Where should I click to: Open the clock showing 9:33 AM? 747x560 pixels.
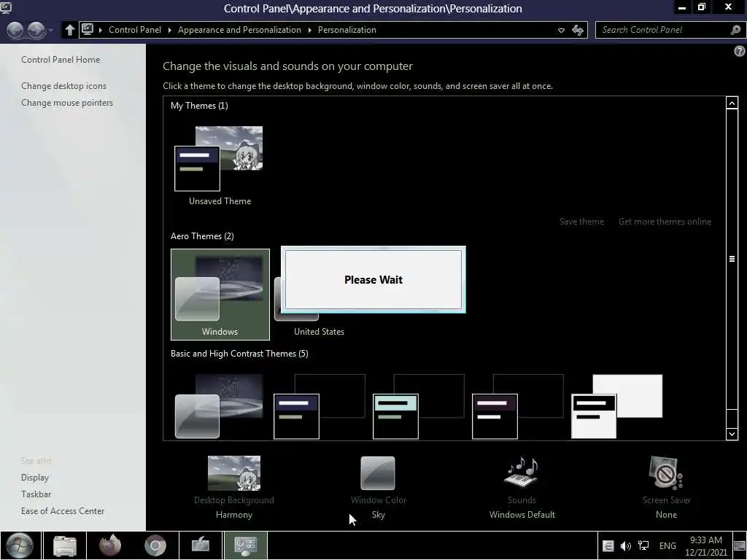706,546
